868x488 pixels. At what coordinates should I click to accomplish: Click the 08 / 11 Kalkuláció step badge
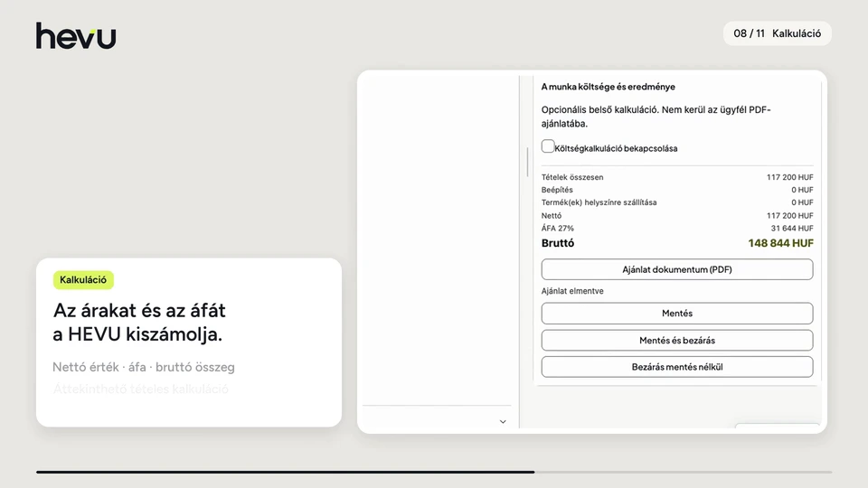(x=777, y=33)
